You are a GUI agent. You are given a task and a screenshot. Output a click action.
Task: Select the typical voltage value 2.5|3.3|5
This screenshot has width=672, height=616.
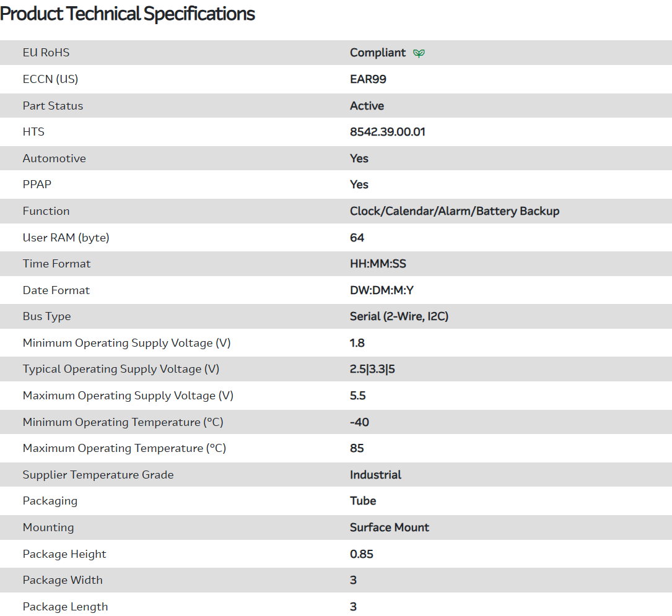pos(372,369)
